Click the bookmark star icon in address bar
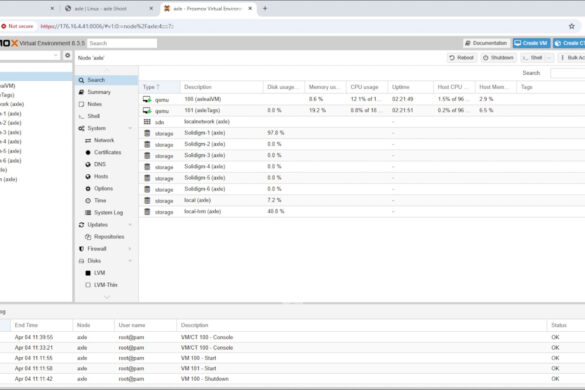This screenshot has height=390, width=585. pyautogui.click(x=572, y=26)
